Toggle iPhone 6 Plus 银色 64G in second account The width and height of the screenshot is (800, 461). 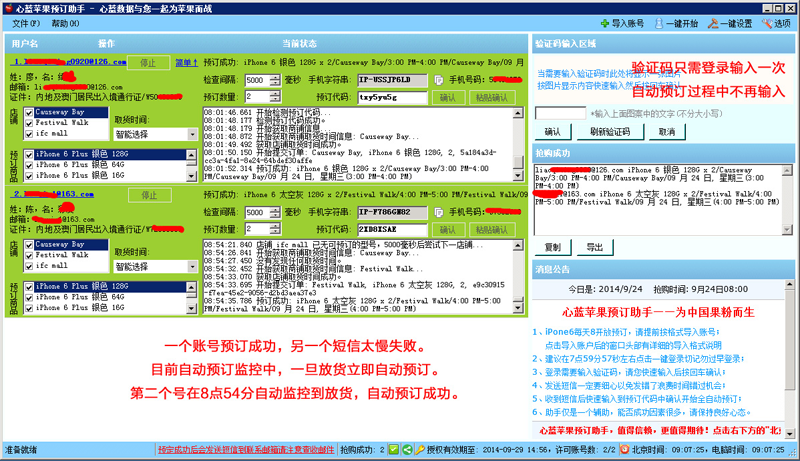(x=29, y=298)
